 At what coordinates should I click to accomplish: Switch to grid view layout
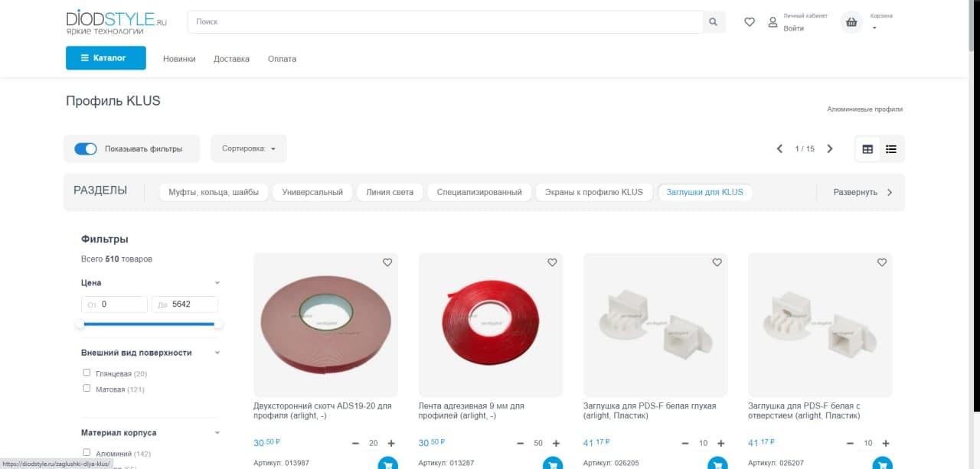click(867, 149)
